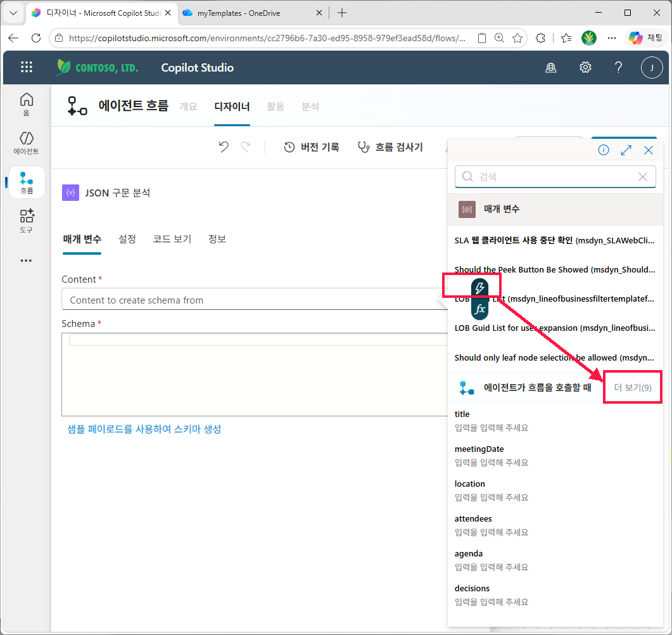
Task: Select Should only leaf node selection item
Action: pyautogui.click(x=555, y=357)
